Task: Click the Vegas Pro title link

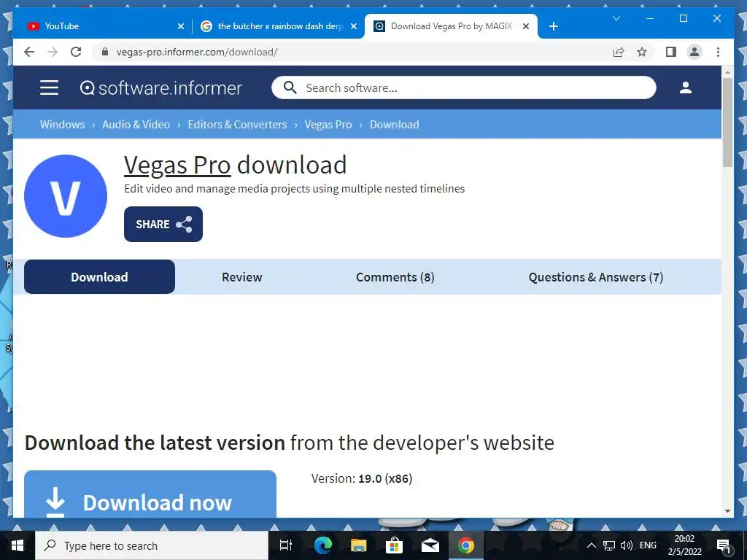Action: pyautogui.click(x=177, y=166)
